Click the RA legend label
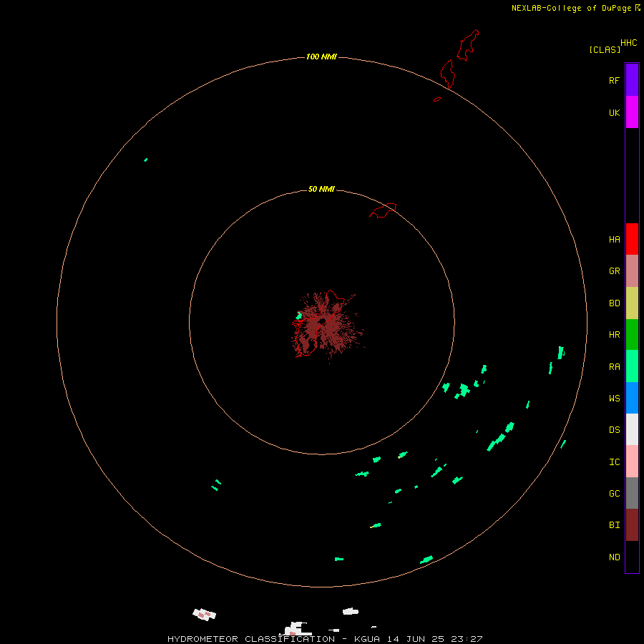 pyautogui.click(x=614, y=367)
